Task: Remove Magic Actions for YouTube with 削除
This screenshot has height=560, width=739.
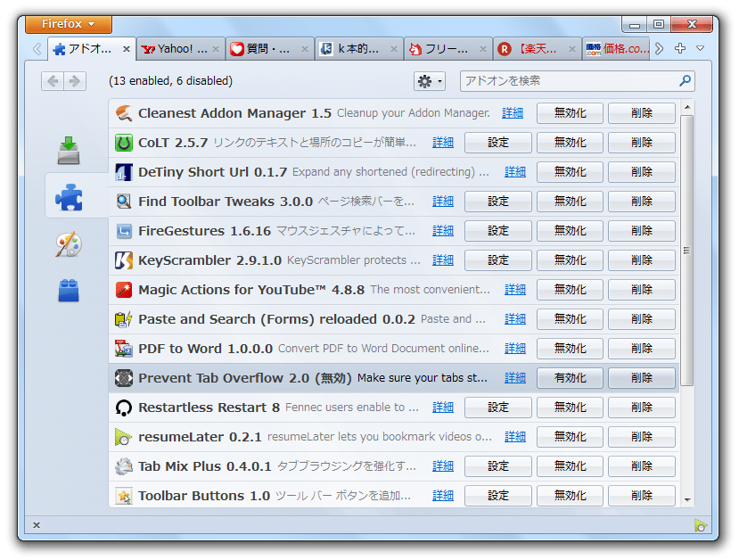Action: click(642, 290)
